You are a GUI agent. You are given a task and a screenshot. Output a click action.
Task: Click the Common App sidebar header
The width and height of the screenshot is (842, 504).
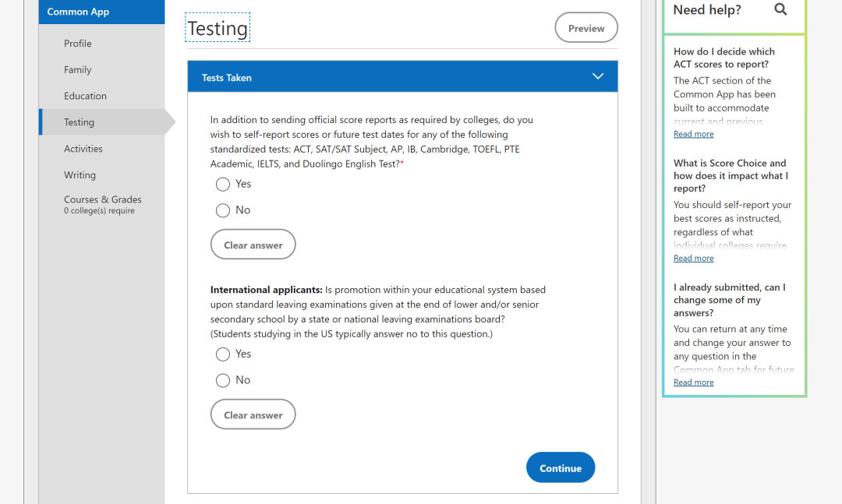[x=78, y=12]
